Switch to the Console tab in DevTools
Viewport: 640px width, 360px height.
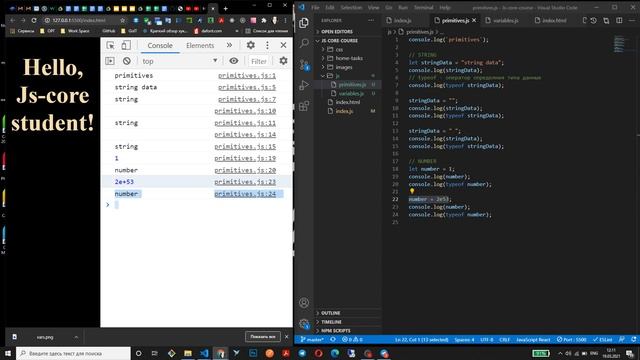160,45
